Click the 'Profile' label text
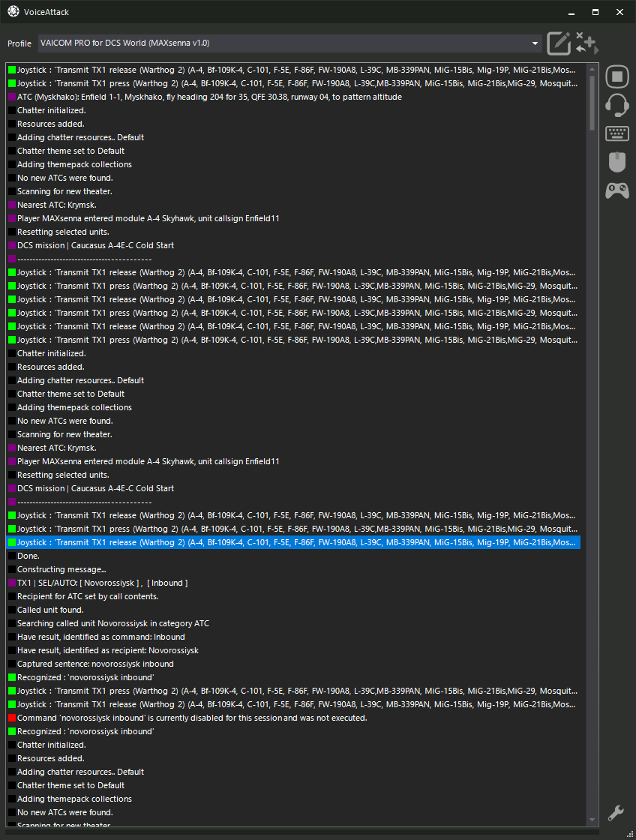 point(19,43)
